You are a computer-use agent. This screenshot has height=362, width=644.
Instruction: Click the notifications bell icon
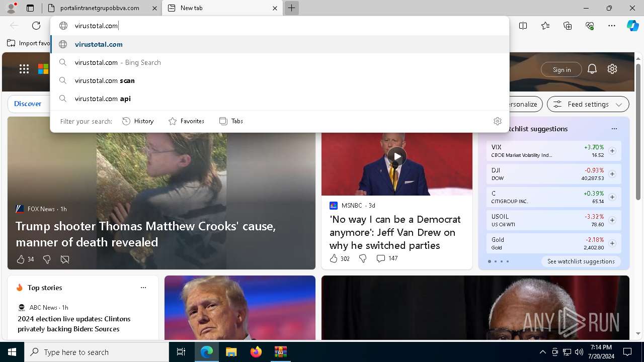pos(592,69)
